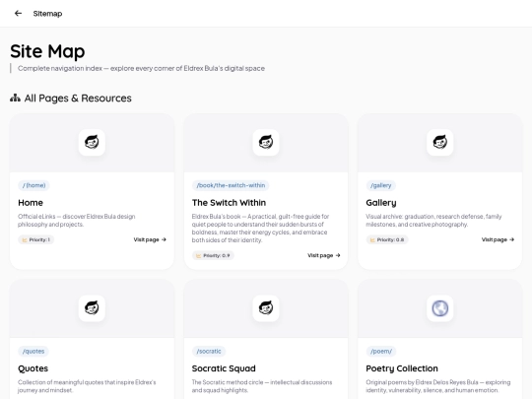The image size is (532, 399).
Task: Click the sitemap hierarchy icon beside All Pages
Action: point(15,99)
